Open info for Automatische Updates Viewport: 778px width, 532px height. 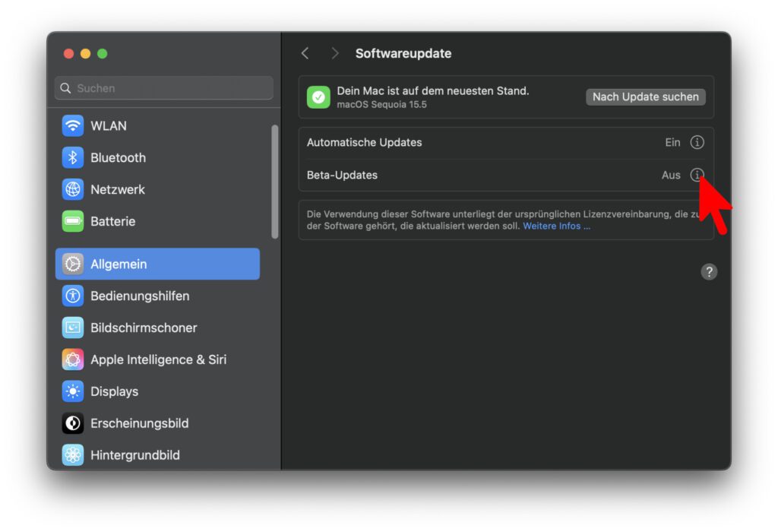point(697,143)
